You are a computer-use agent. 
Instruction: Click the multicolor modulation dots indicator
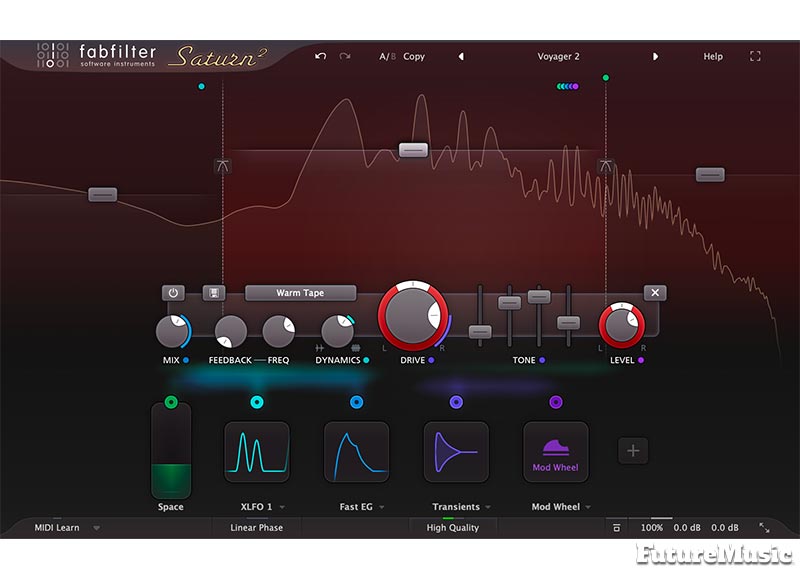click(567, 86)
